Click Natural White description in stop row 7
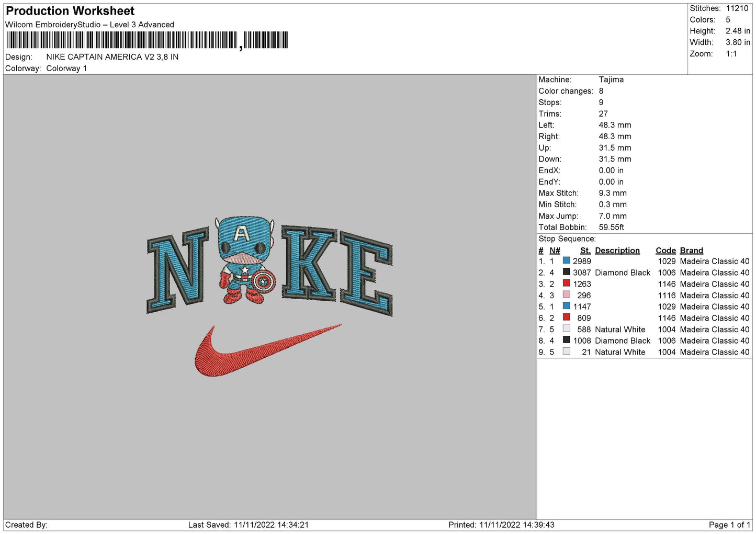Image resolution: width=756 pixels, height=534 pixels. (620, 330)
